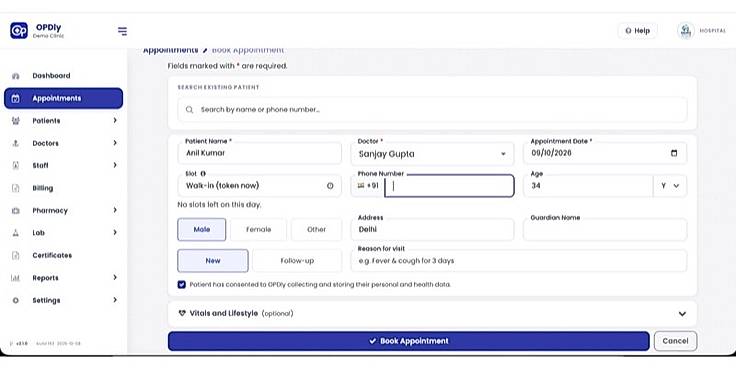Screen dimensions: 736x368
Task: Select the Male gender option
Action: pyautogui.click(x=202, y=230)
